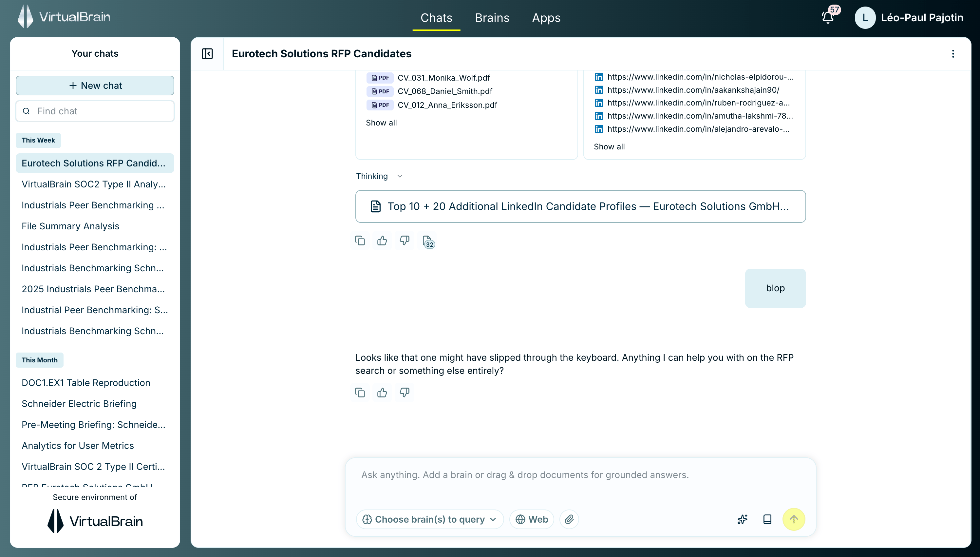Collapse the chats sidebar panel
Image resolution: width=980 pixels, height=557 pixels.
pyautogui.click(x=207, y=53)
